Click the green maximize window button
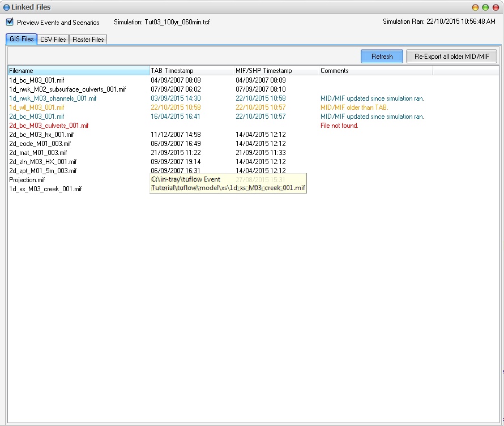The height and width of the screenshot is (426, 504). (x=485, y=7)
